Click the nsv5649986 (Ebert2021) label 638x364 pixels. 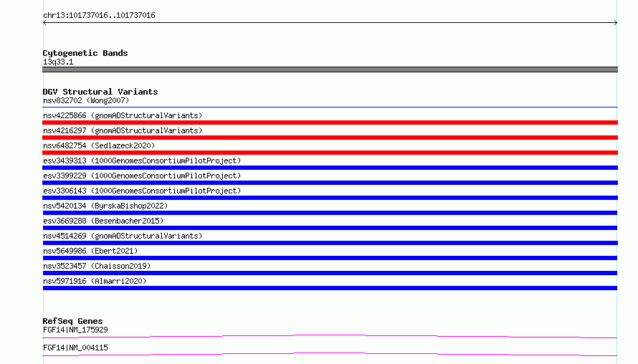90,251
